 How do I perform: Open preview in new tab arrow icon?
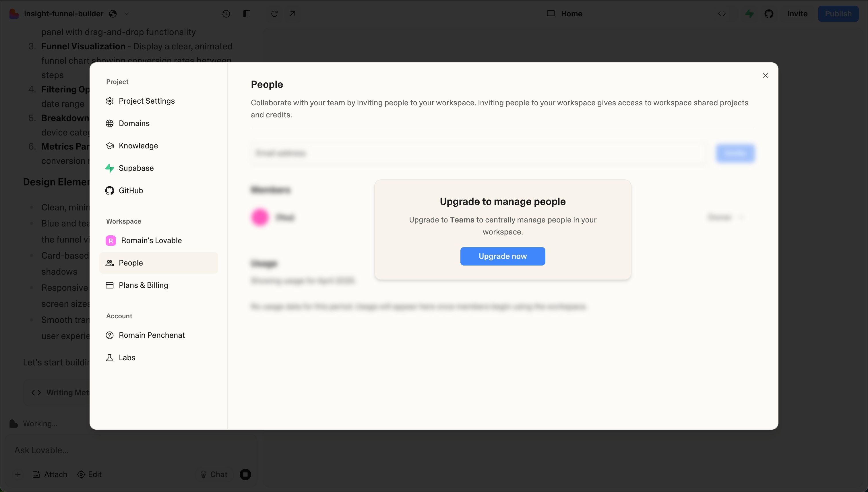click(292, 13)
